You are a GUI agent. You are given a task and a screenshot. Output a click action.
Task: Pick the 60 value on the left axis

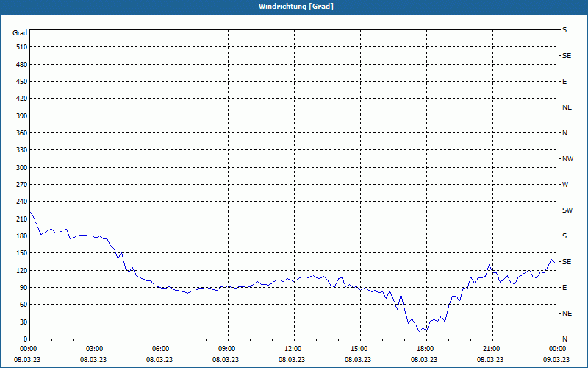(24, 305)
